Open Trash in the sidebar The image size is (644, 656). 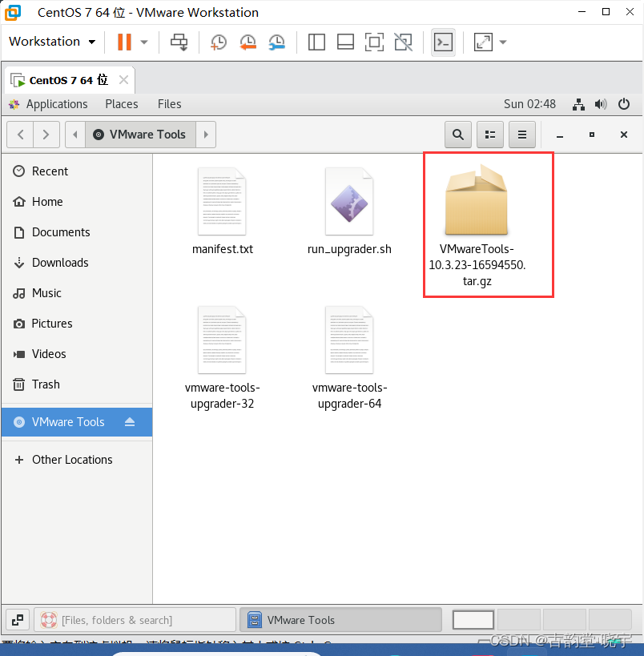point(77,384)
